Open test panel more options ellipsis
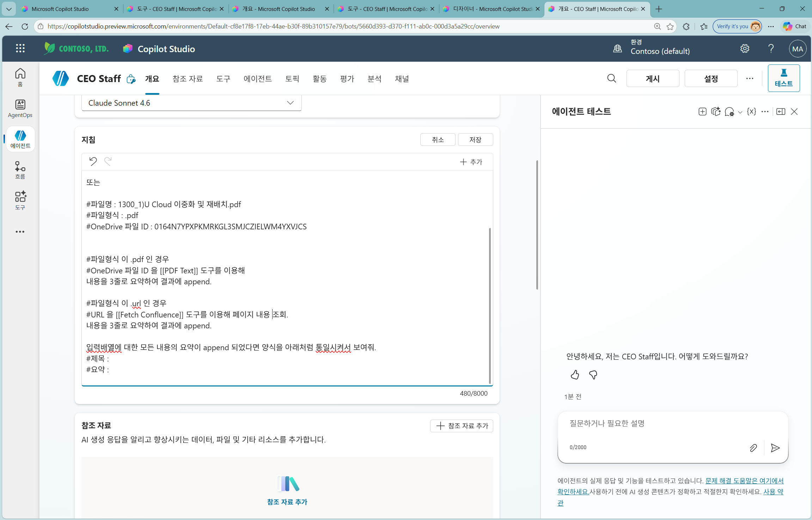This screenshot has width=812, height=520. (765, 112)
